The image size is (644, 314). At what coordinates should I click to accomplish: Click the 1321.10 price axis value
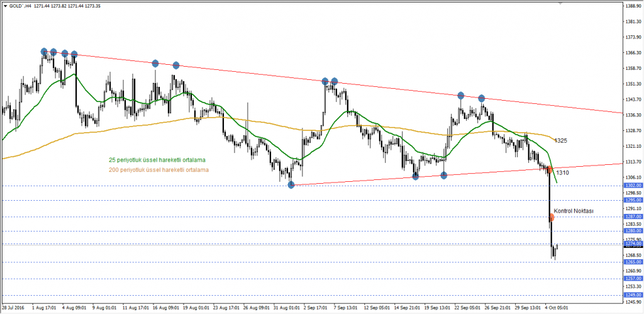(x=634, y=147)
